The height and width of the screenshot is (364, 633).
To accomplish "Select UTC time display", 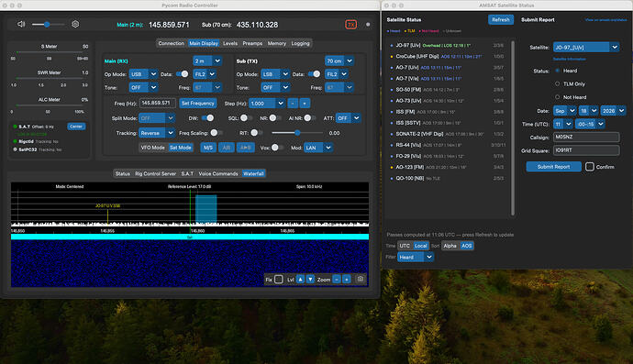I will [405, 246].
